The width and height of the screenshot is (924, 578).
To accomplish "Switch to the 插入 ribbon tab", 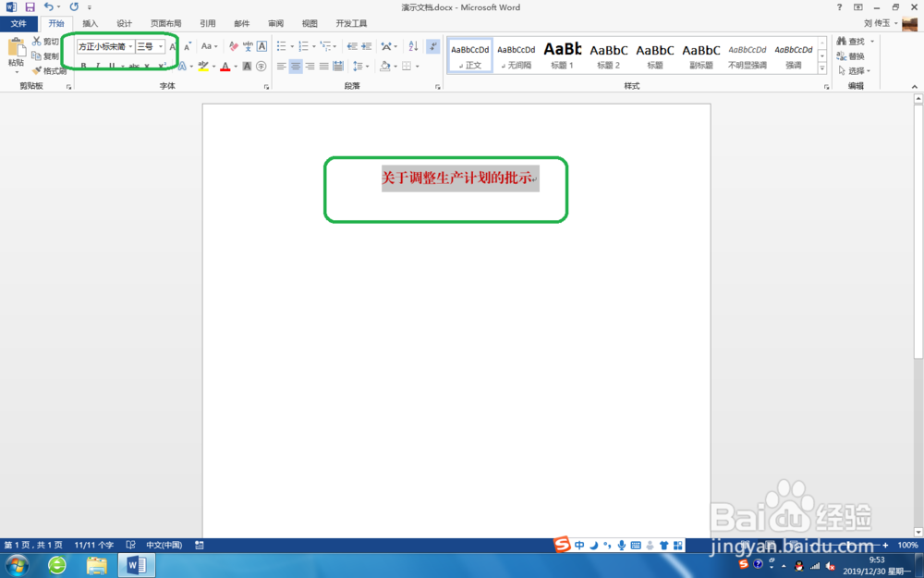I will point(89,23).
